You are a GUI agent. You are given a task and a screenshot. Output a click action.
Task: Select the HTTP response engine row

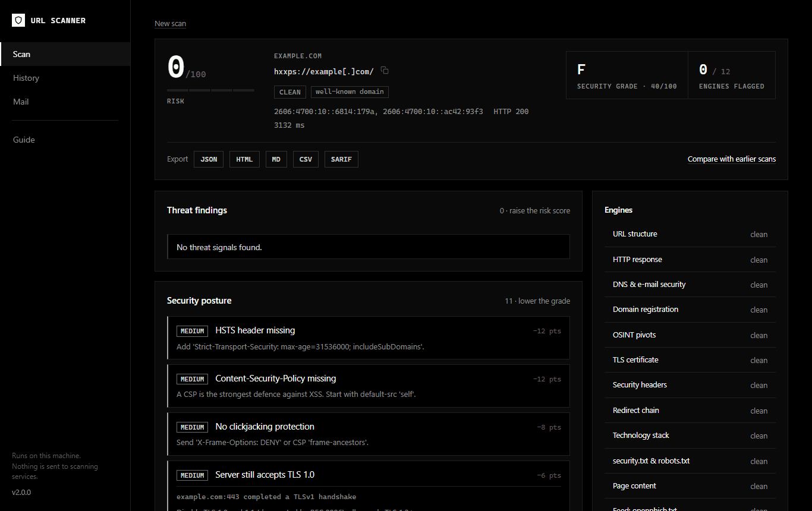pos(690,260)
